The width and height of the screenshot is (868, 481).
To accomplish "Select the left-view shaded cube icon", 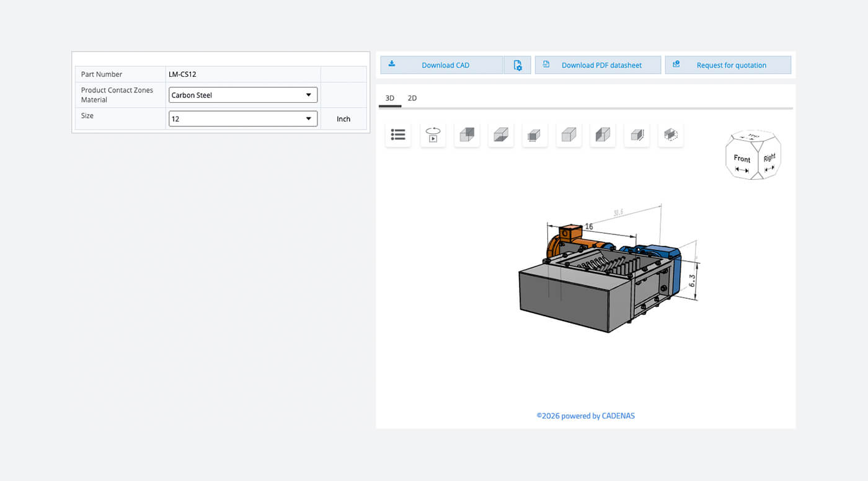I will click(x=603, y=135).
